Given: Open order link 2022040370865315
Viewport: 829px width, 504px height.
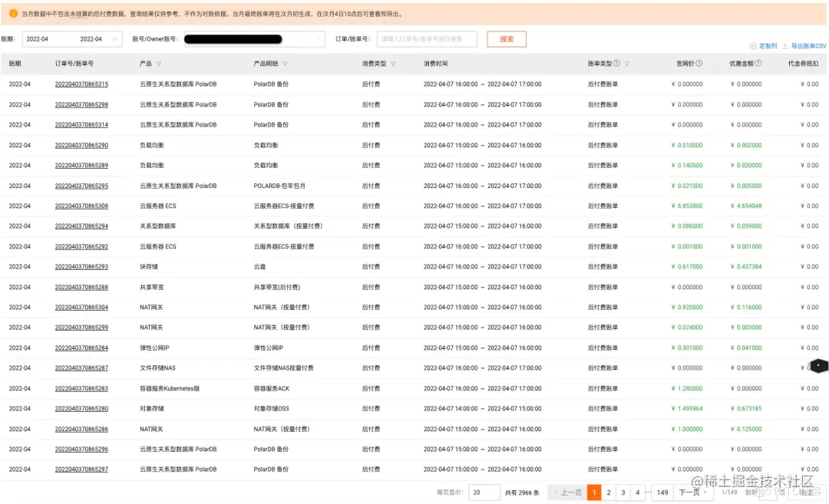Looking at the screenshot, I should (x=81, y=84).
